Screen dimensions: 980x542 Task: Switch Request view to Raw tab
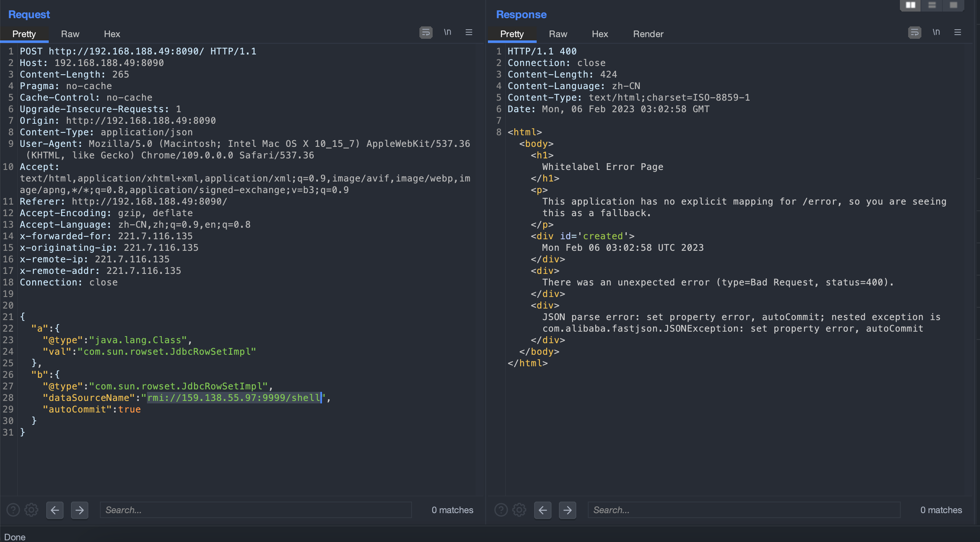click(x=70, y=34)
